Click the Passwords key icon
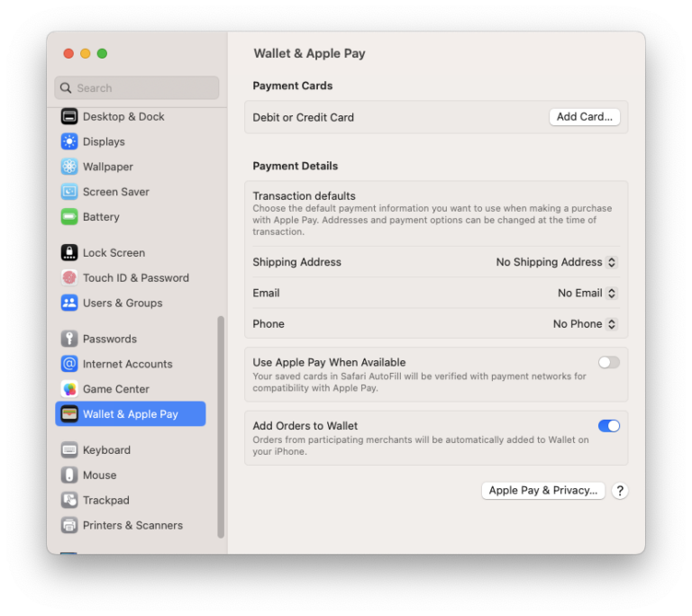The width and height of the screenshot is (692, 616). tap(69, 339)
